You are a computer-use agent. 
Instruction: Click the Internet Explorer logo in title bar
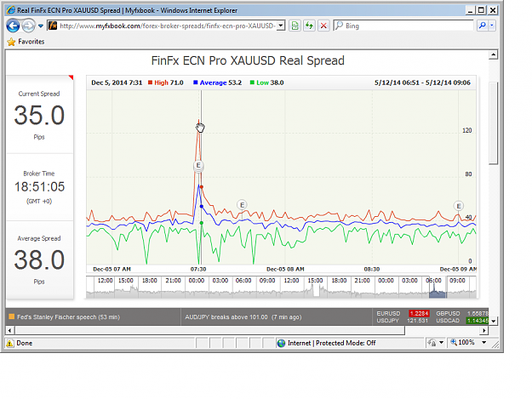coord(11,10)
